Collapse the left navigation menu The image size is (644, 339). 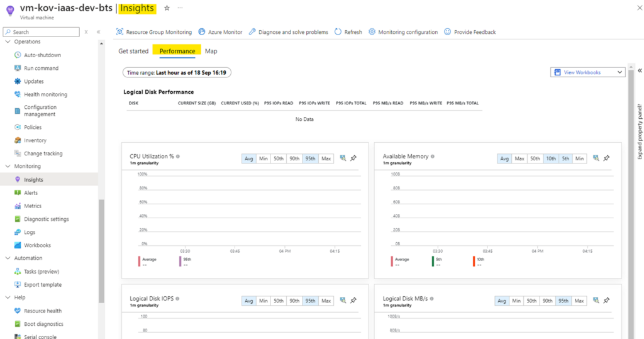tap(98, 31)
